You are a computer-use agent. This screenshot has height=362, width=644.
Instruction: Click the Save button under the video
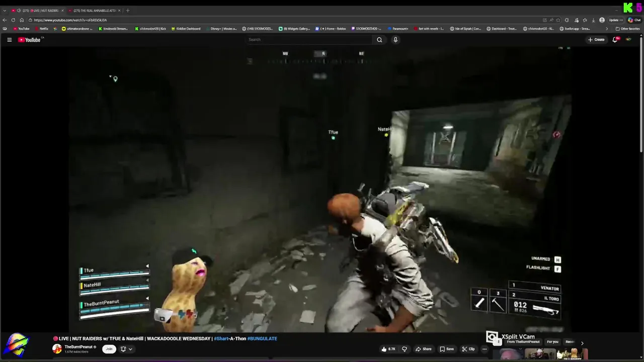coord(447,349)
